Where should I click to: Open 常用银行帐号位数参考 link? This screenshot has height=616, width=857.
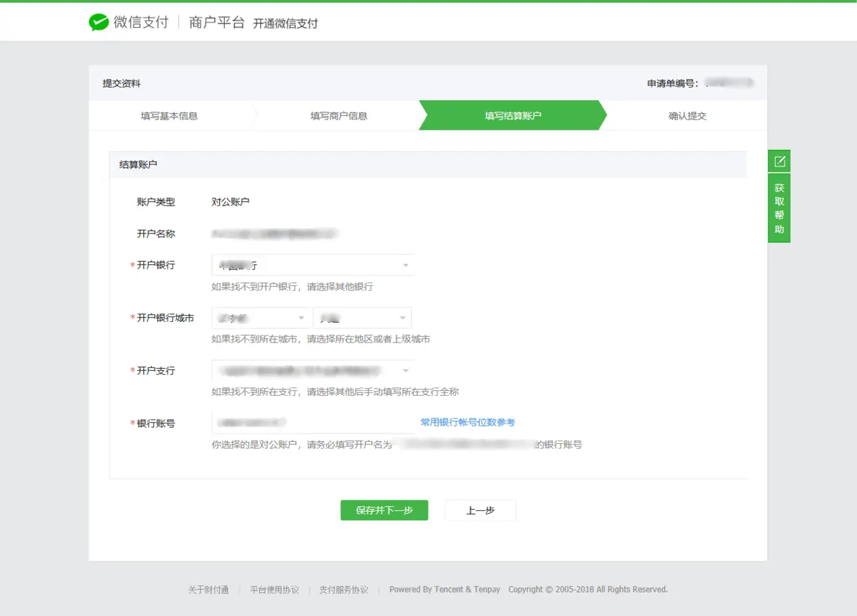pyautogui.click(x=468, y=423)
